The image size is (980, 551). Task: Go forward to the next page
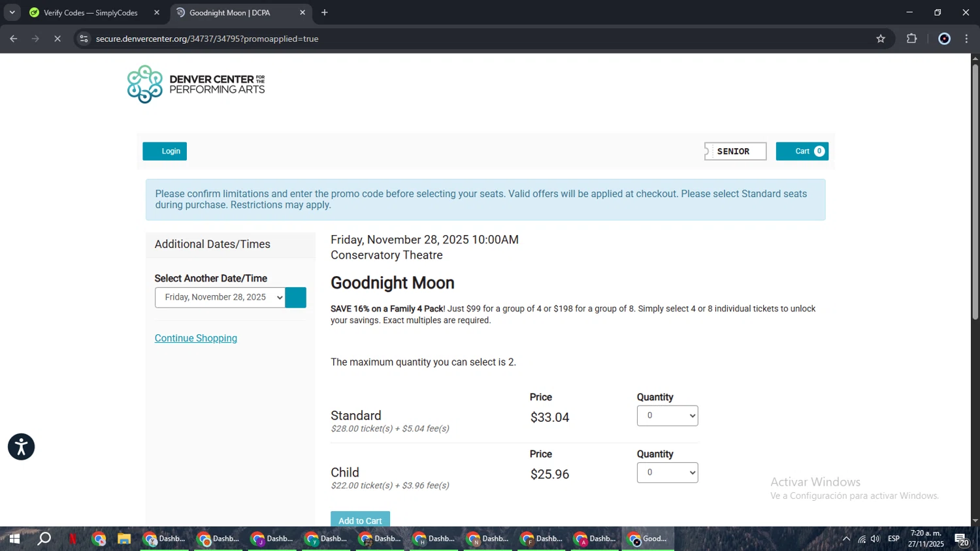click(36, 39)
